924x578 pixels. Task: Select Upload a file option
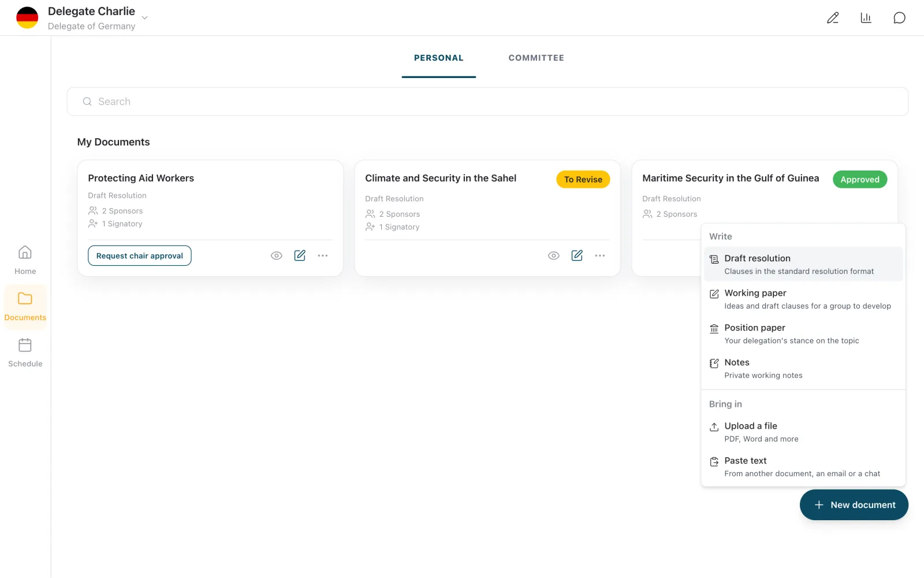(803, 432)
